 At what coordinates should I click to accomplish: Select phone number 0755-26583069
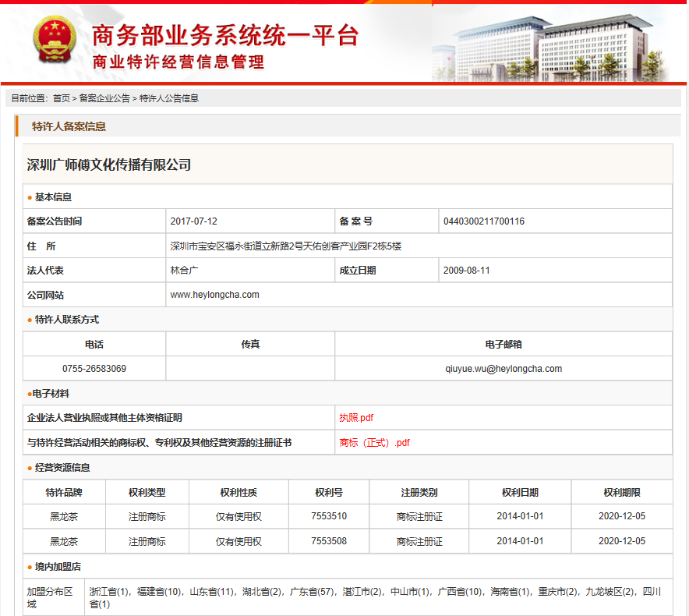94,369
